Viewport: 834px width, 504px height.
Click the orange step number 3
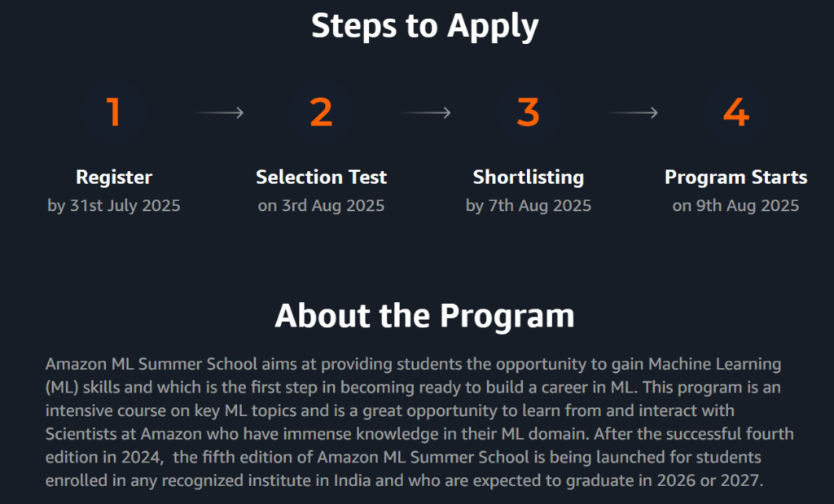click(528, 112)
